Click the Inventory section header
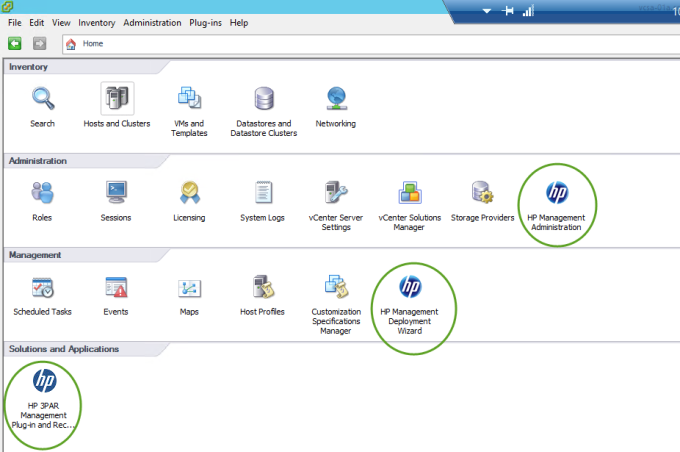 [29, 67]
